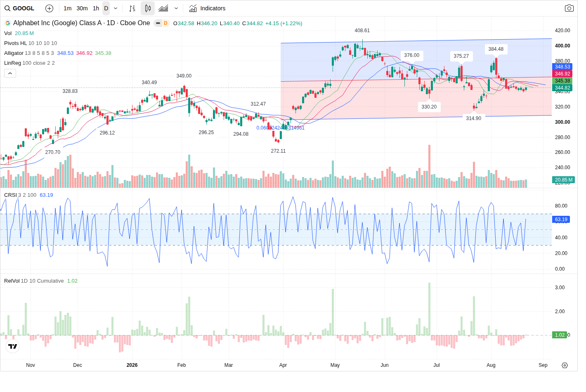Click the Nov label on the time axis
This screenshot has width=586, height=392.
(x=31, y=365)
